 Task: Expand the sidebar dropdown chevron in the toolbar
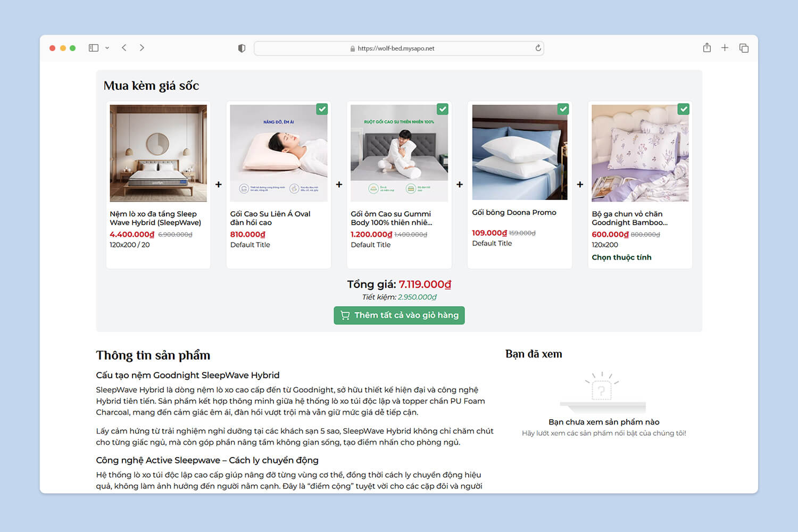(107, 48)
